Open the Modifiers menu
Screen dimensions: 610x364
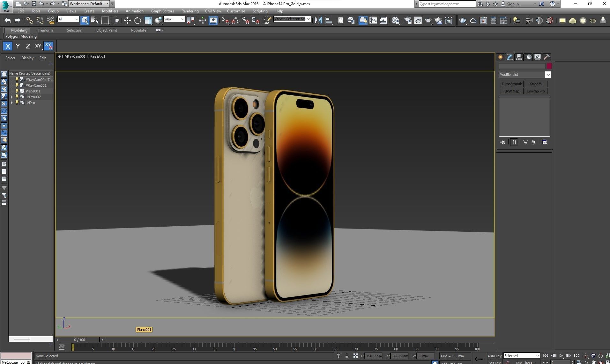(110, 11)
